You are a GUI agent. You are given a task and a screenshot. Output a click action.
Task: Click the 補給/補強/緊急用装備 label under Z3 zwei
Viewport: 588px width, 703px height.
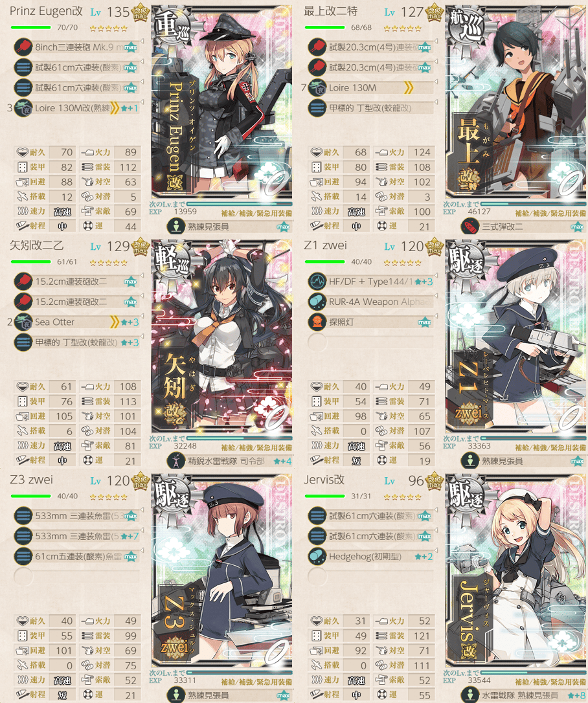pos(256,682)
